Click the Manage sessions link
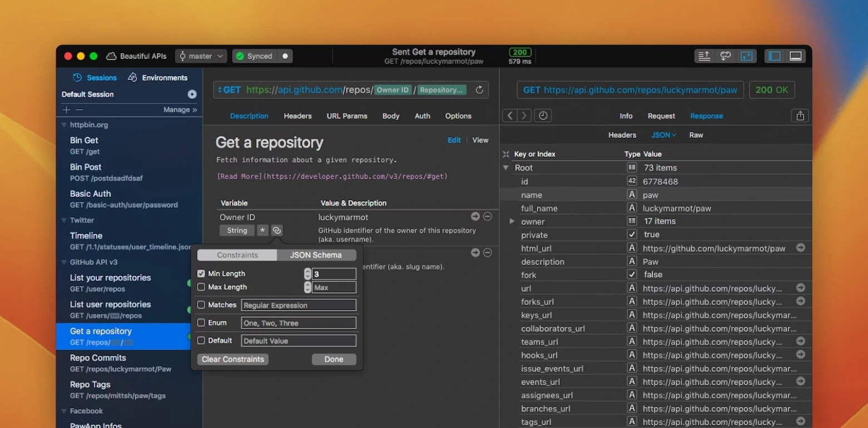The height and width of the screenshot is (428, 868). [180, 110]
